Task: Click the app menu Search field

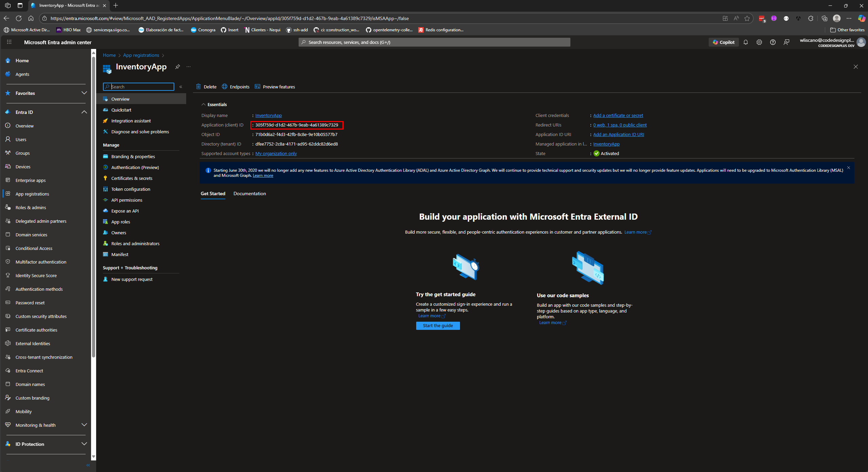Action: pos(139,87)
